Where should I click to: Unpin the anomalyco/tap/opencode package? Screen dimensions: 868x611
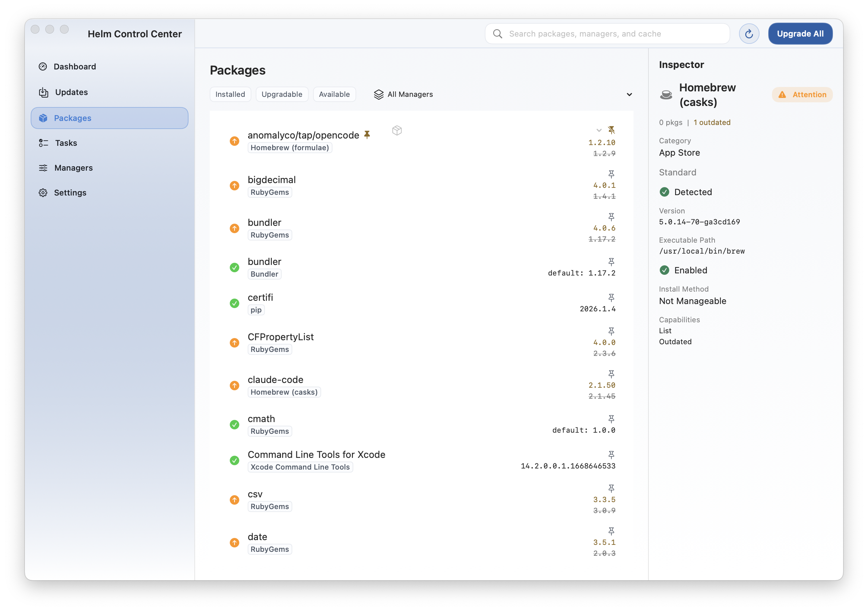[612, 130]
